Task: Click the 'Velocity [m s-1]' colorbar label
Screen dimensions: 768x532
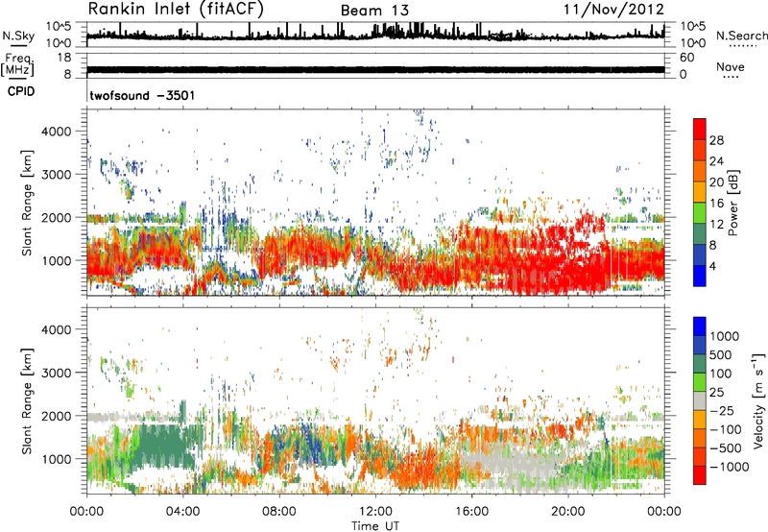Action: (x=758, y=400)
